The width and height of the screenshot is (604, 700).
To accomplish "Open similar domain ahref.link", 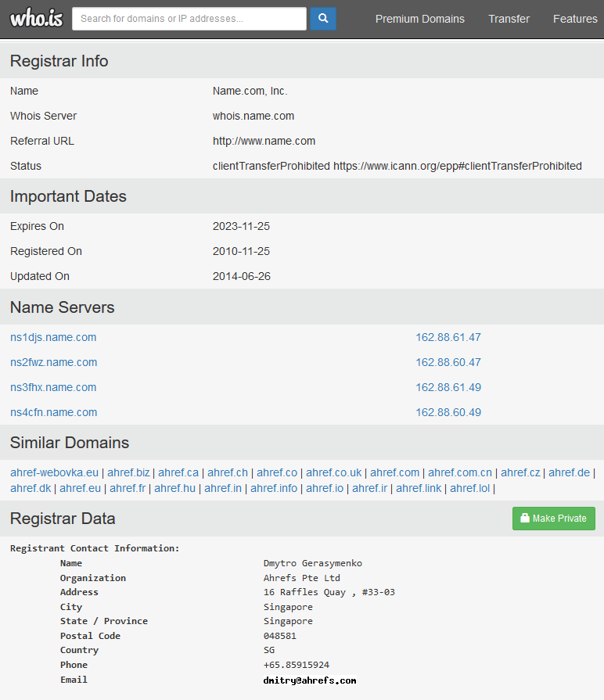I will [x=419, y=488].
